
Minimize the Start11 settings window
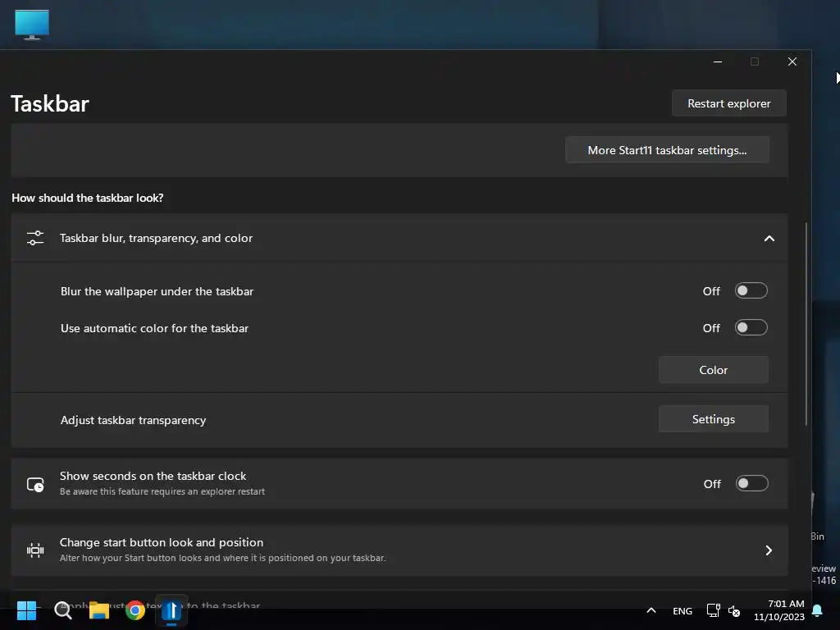tap(718, 62)
